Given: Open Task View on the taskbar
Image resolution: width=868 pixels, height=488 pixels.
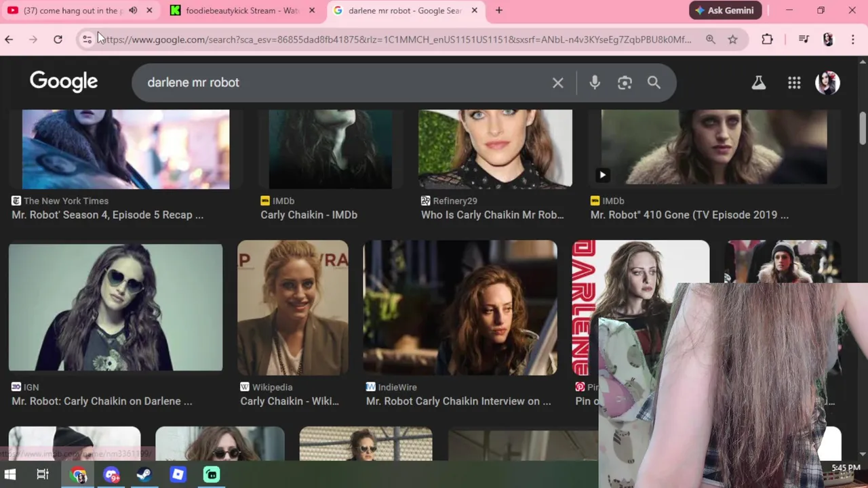Looking at the screenshot, I should tap(43, 474).
